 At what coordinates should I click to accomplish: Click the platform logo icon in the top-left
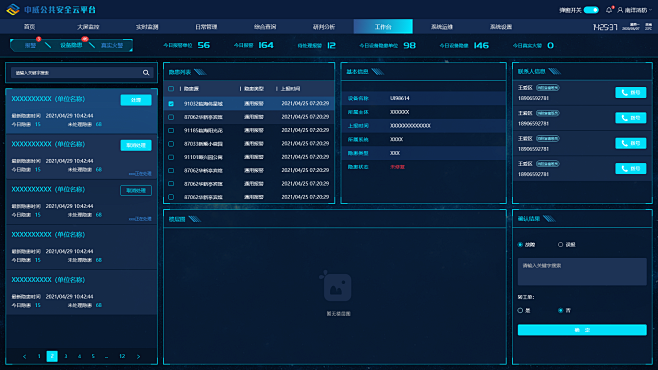[13, 9]
